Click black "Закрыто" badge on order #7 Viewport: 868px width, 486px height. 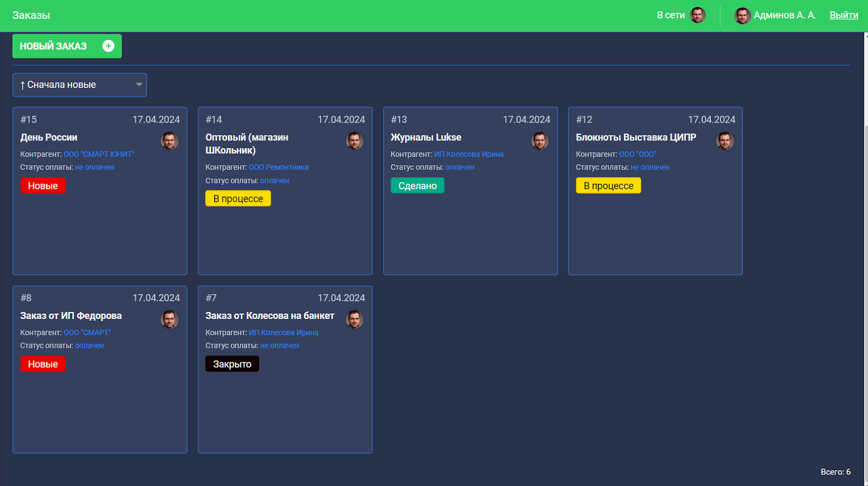pos(232,364)
